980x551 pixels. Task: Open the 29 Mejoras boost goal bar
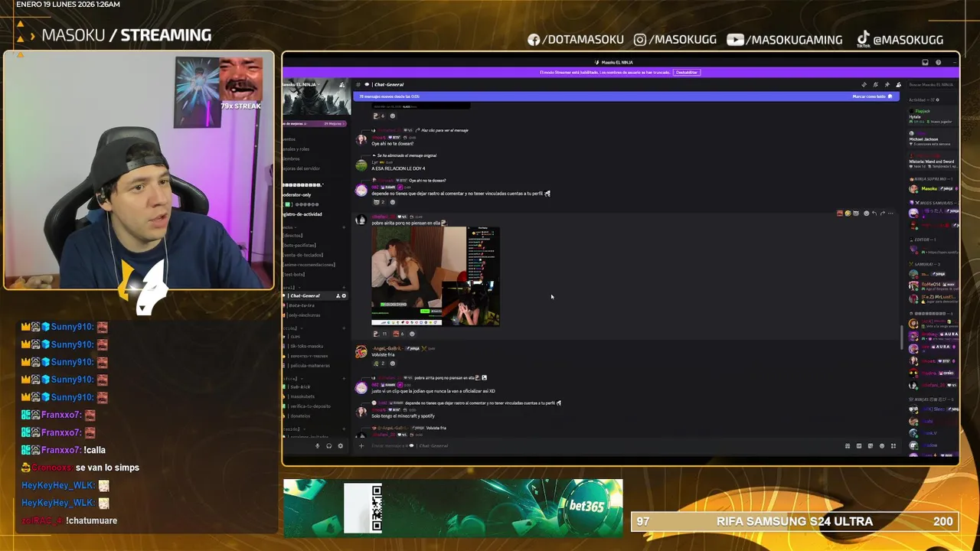click(315, 124)
